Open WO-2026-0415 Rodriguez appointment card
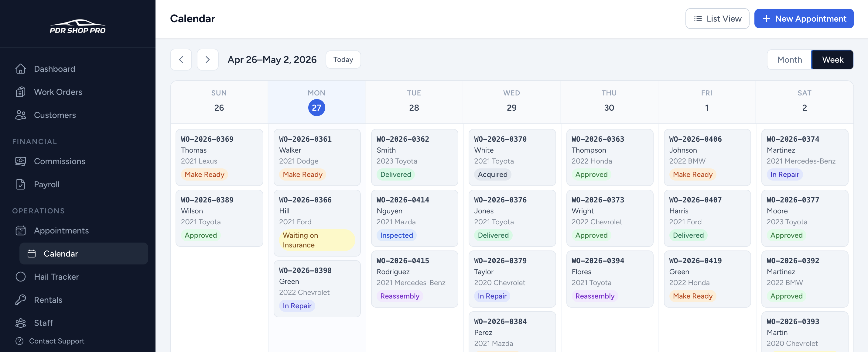868x352 pixels. (415, 279)
